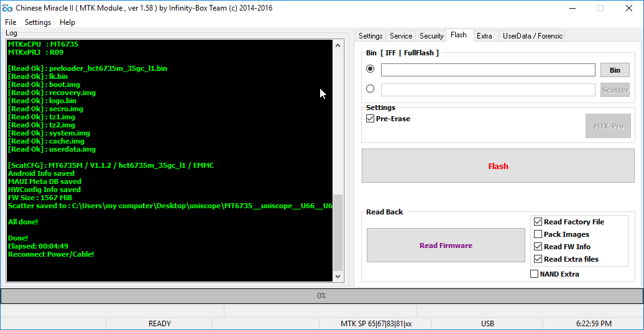
Task: Click the log line 'Elapsed: 00:04:49'
Action: [x=38, y=246]
